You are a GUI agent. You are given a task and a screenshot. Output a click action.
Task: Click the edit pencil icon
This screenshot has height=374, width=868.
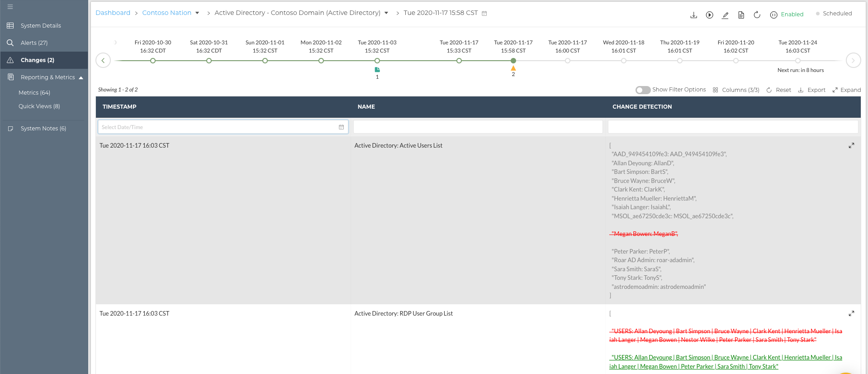[725, 15]
